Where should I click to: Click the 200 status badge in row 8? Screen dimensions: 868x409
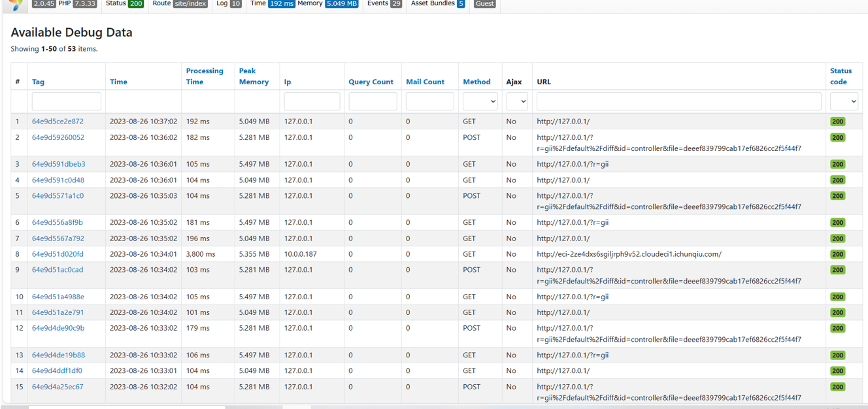tap(837, 254)
